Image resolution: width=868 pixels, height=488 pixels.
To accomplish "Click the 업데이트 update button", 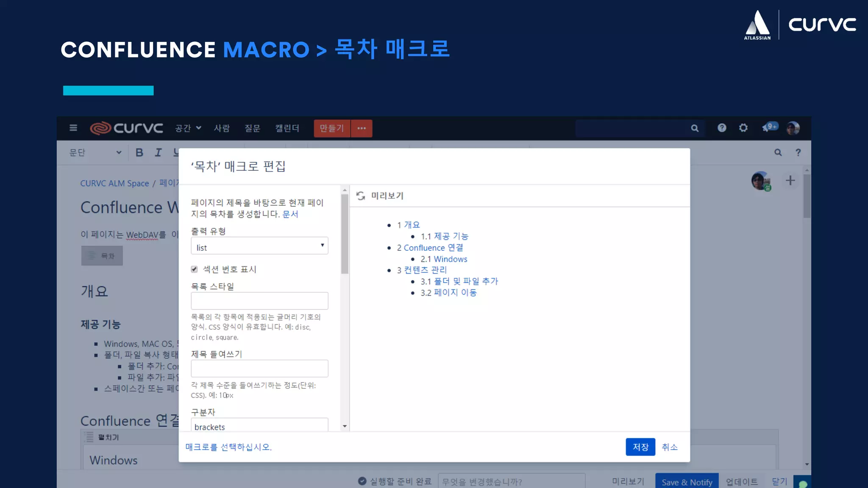I will click(x=742, y=482).
